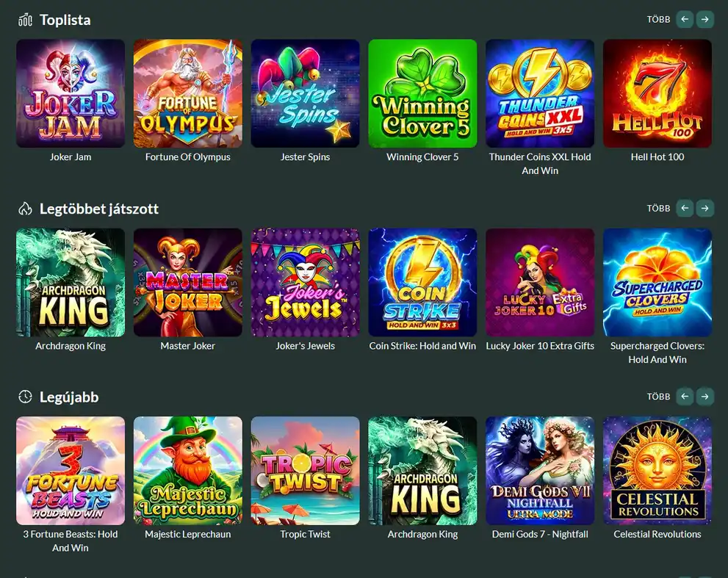Go back in Toplista with the left arrow

tap(685, 20)
